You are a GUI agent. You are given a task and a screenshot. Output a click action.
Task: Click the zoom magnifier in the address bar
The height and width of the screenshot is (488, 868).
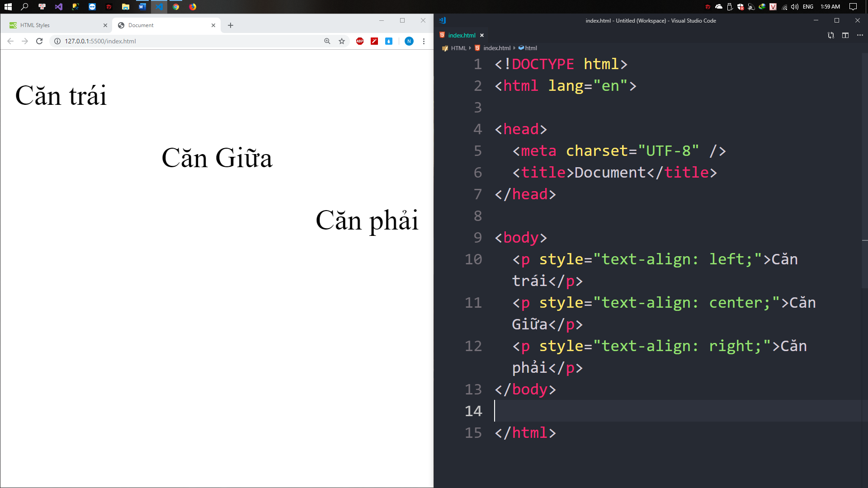(x=327, y=41)
